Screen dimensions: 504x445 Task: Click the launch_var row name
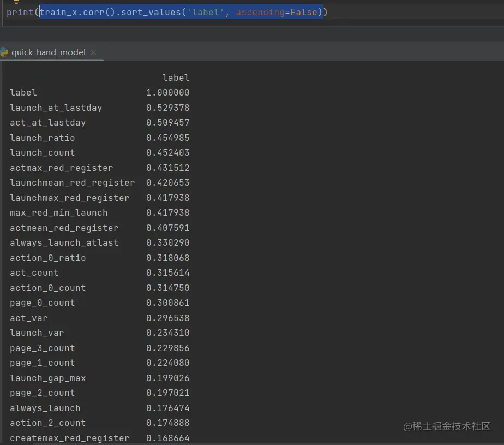coord(37,333)
